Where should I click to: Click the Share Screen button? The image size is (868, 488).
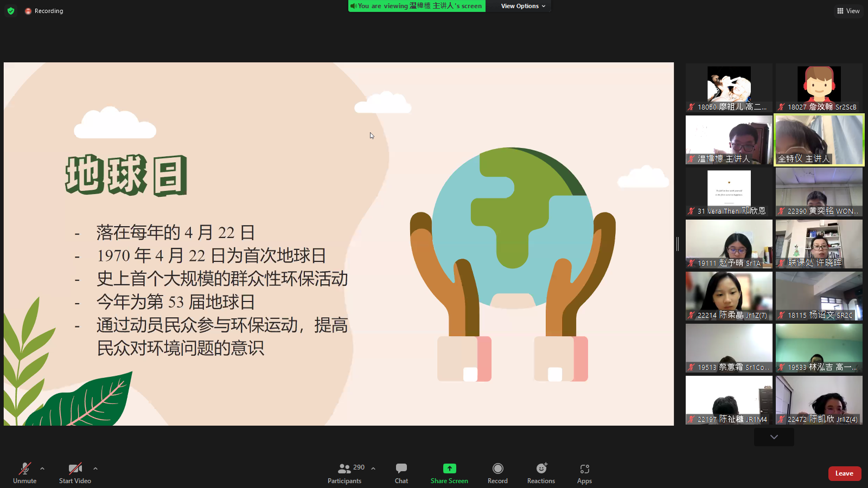tap(449, 473)
